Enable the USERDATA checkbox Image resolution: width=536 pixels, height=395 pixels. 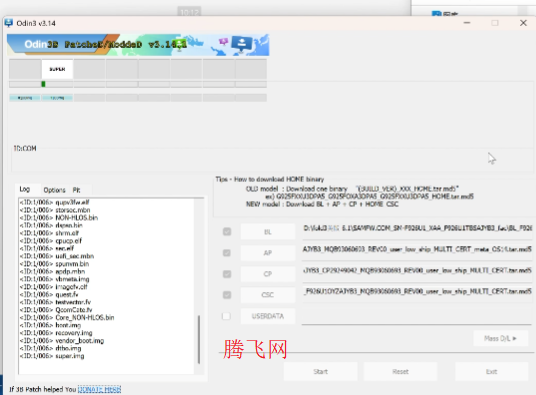[x=226, y=316]
